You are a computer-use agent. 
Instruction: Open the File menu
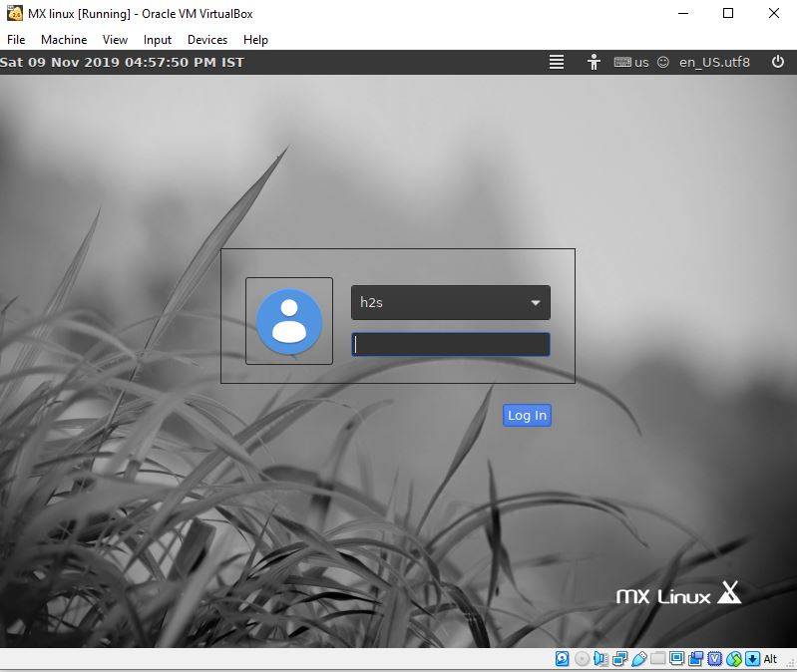coord(16,40)
